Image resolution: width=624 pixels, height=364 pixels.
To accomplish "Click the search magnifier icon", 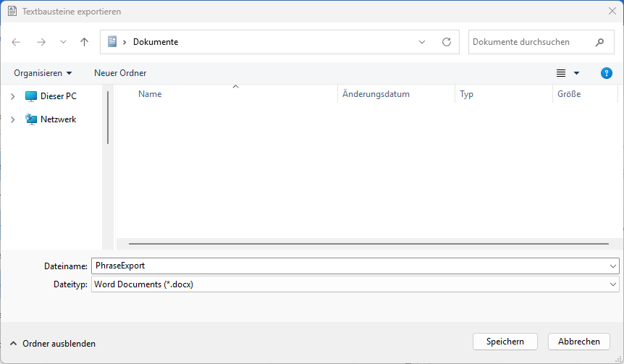I will (x=599, y=42).
